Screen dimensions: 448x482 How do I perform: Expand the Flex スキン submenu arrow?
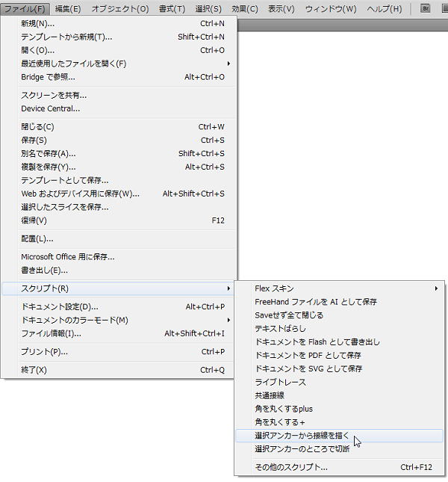click(x=437, y=288)
